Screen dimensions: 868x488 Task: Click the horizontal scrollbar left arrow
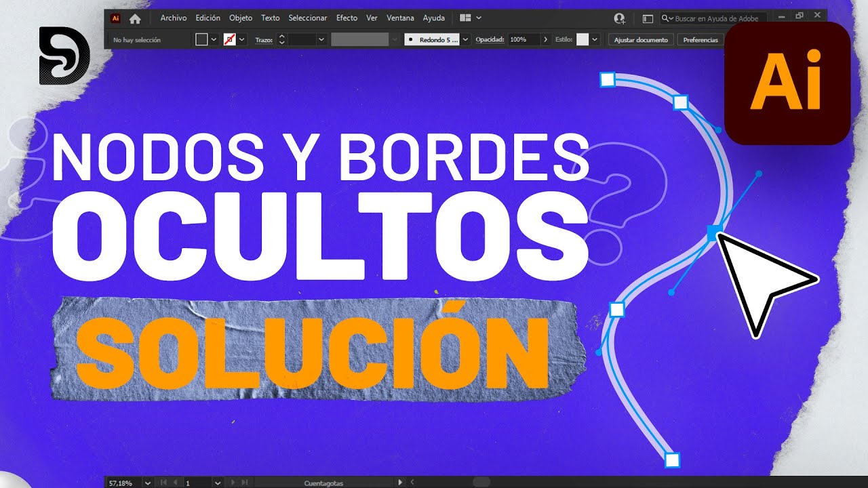click(412, 483)
